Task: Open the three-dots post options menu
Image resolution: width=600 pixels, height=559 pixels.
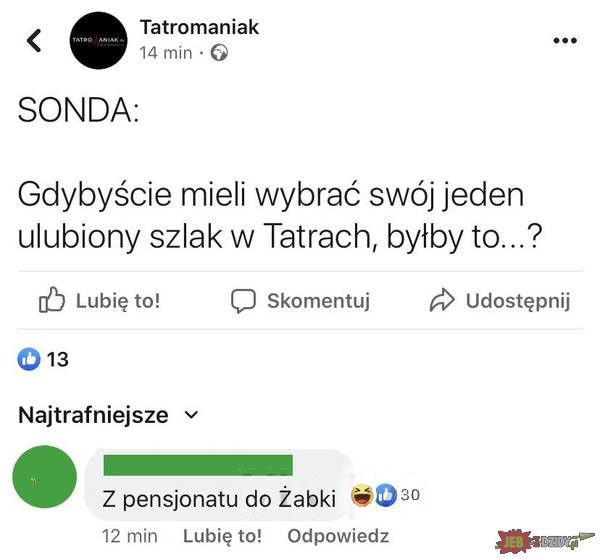Action: pos(565,40)
